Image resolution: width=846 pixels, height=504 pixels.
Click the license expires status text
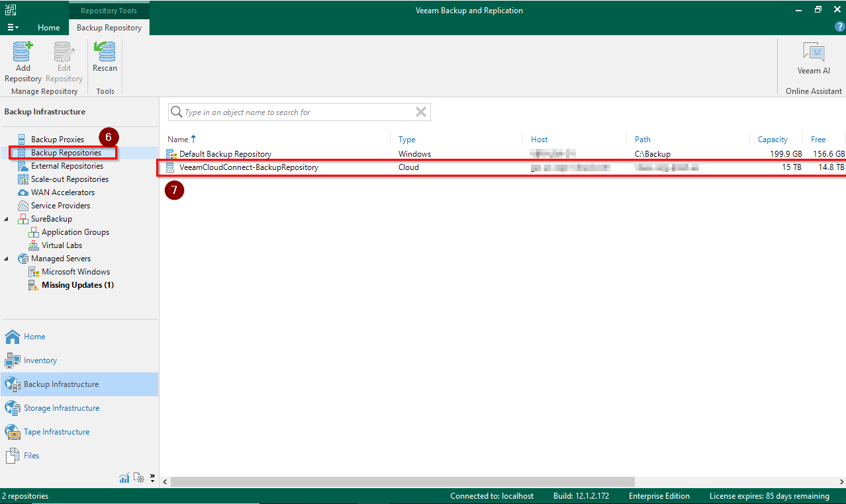pyautogui.click(x=769, y=496)
